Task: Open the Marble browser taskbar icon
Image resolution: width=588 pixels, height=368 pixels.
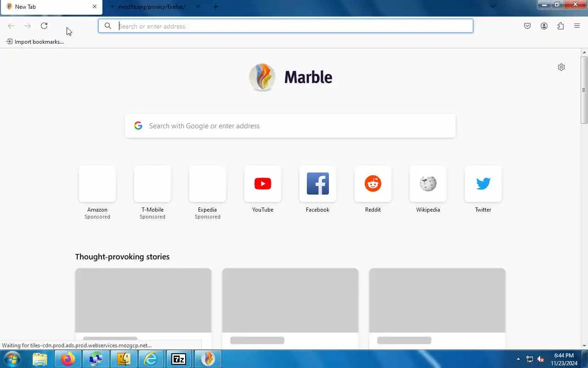Action: (208, 359)
